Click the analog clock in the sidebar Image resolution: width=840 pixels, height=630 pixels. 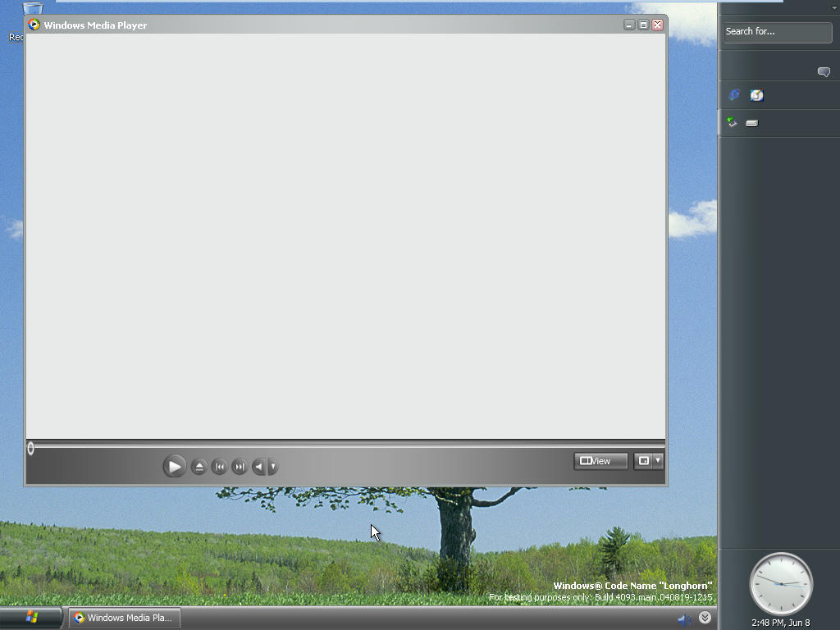coord(781,584)
